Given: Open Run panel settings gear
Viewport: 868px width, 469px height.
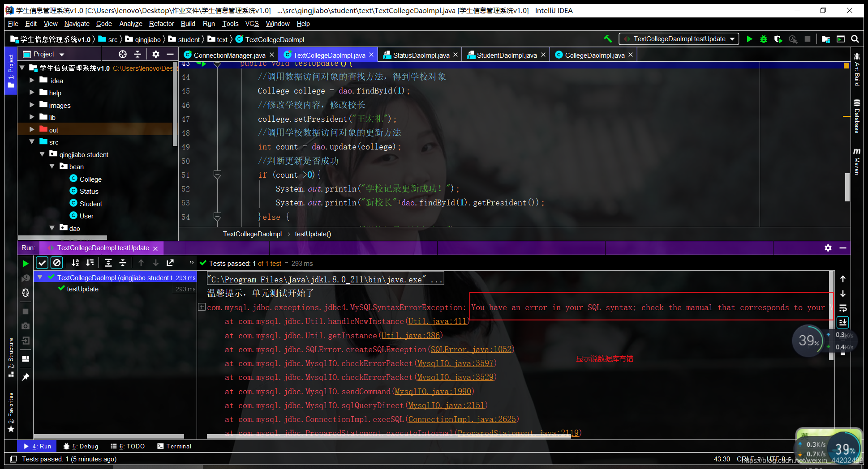Looking at the screenshot, I should [x=828, y=247].
